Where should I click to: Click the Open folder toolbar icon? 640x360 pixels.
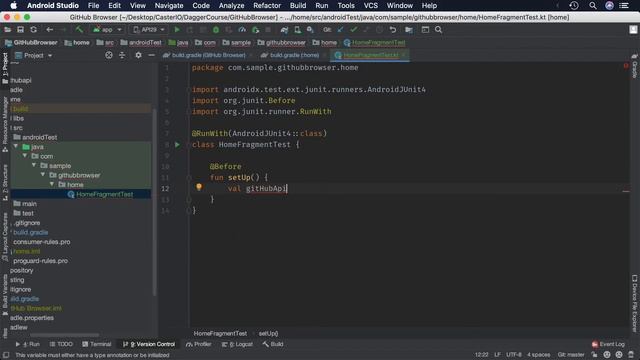tap(8, 30)
